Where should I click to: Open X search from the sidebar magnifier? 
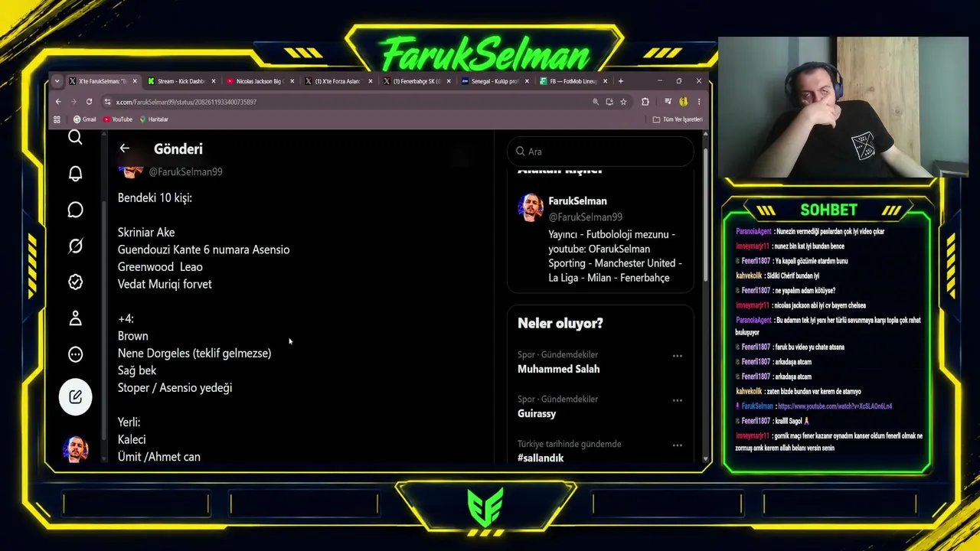75,137
